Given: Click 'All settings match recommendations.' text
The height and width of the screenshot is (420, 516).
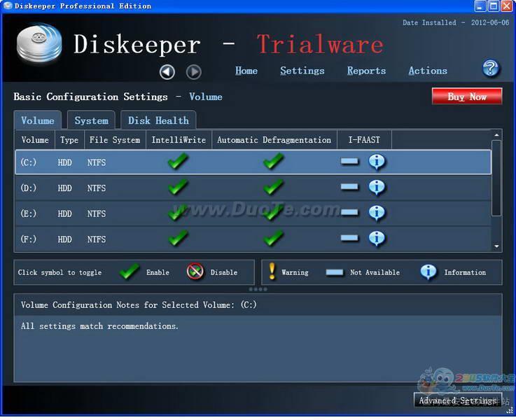Looking at the screenshot, I should (x=99, y=326).
